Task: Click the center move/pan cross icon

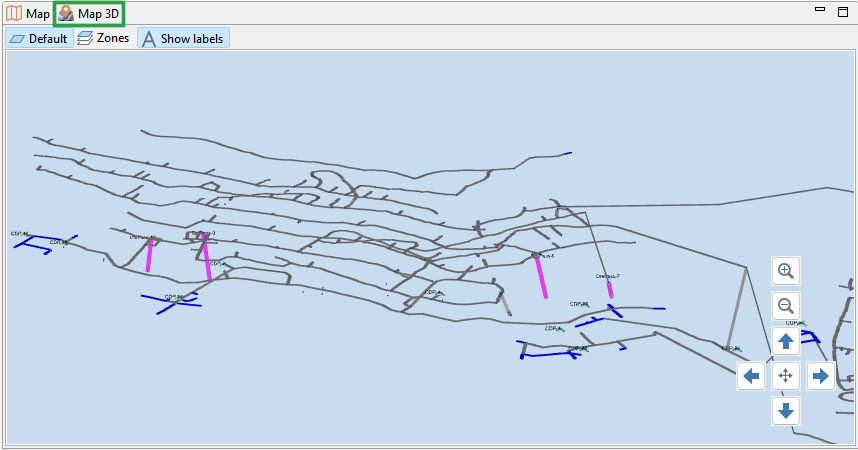Action: pyautogui.click(x=786, y=376)
